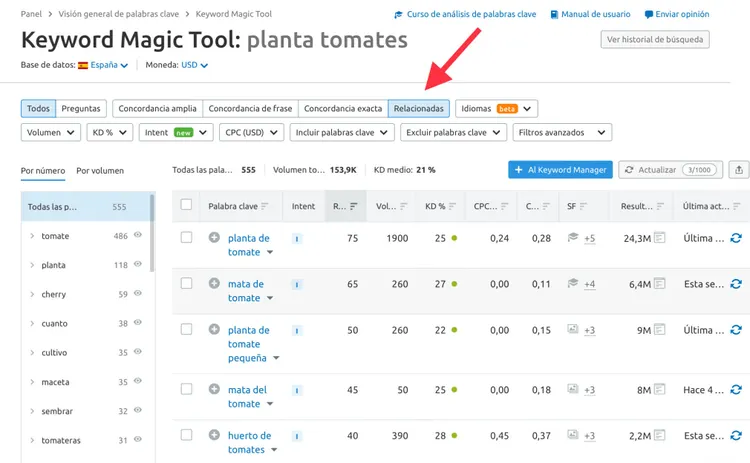Image resolution: width=750 pixels, height=463 pixels.
Task: Add 'planta de tomate pequeña' via plus icon
Action: 214,329
